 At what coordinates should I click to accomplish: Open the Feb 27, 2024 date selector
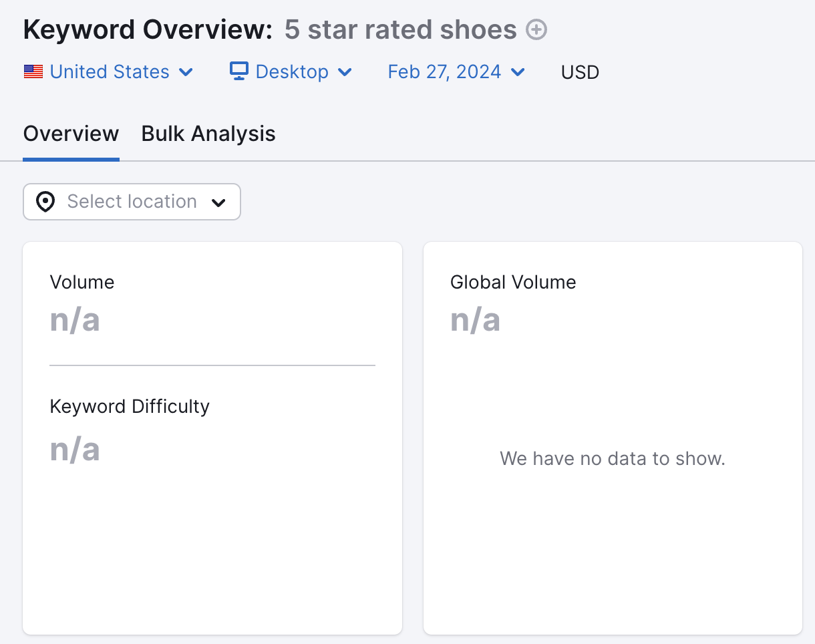(x=444, y=71)
